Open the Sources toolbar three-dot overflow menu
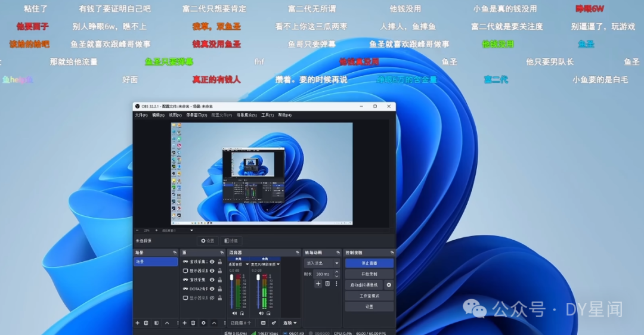The image size is (644, 335). (x=224, y=323)
